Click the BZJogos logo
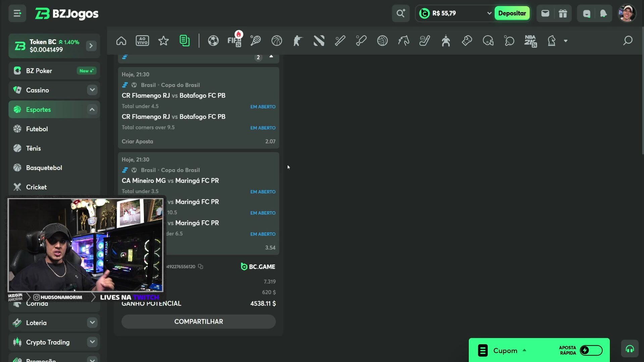The width and height of the screenshot is (644, 362). [x=67, y=14]
